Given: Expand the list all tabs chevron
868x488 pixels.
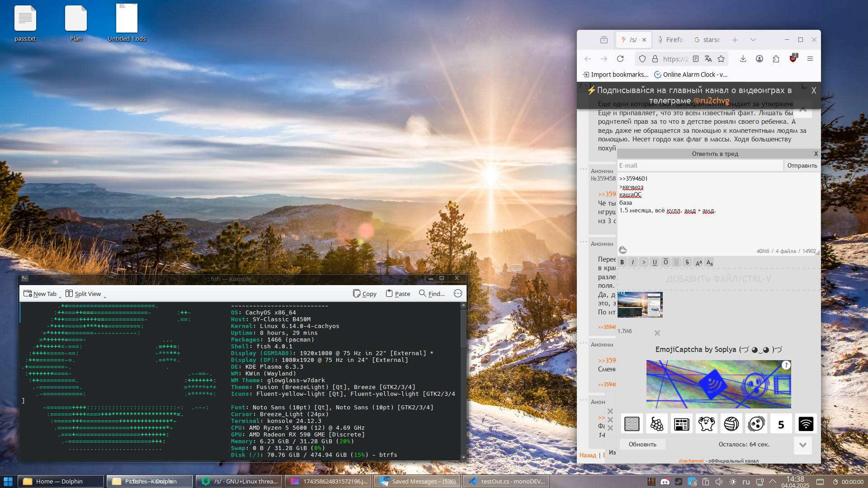Looking at the screenshot, I should 753,40.
